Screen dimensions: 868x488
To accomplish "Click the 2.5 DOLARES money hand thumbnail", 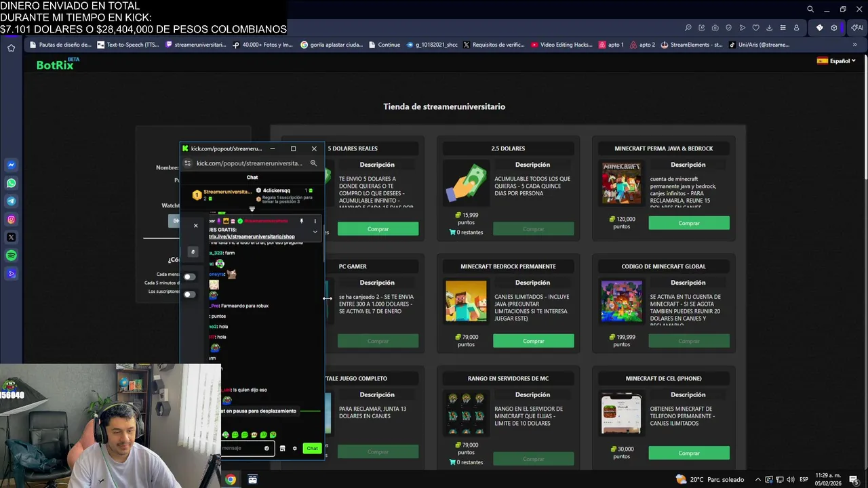I will click(466, 182).
